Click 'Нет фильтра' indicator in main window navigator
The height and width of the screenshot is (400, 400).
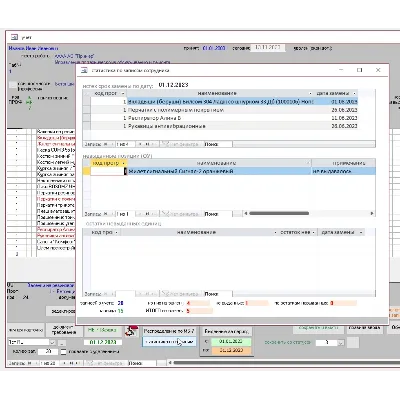coord(105,363)
